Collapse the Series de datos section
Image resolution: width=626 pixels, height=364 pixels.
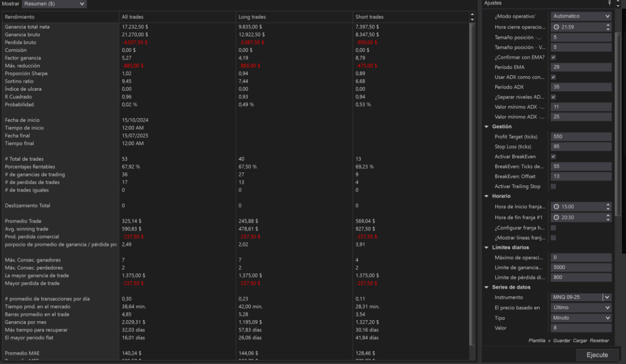click(x=487, y=287)
